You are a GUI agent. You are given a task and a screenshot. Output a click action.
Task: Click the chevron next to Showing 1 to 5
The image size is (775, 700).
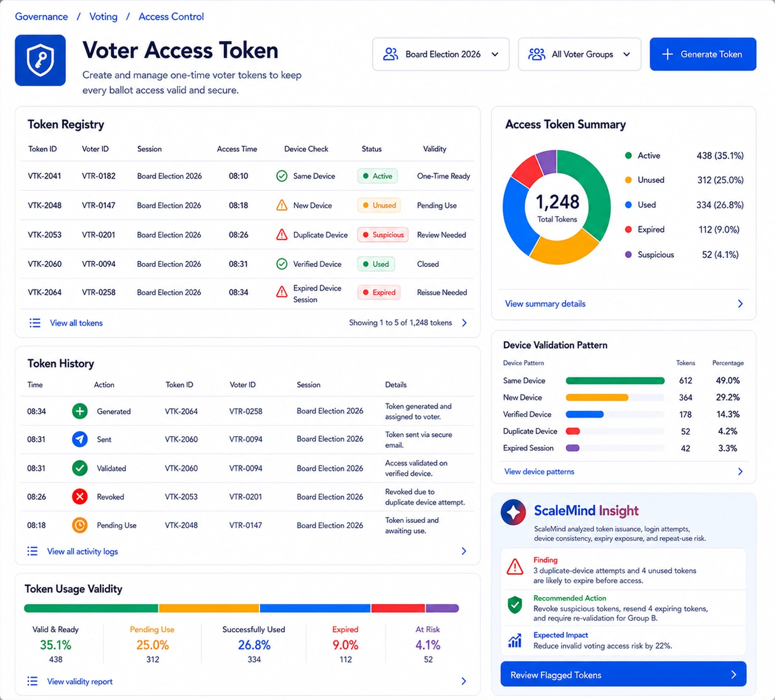coord(464,323)
